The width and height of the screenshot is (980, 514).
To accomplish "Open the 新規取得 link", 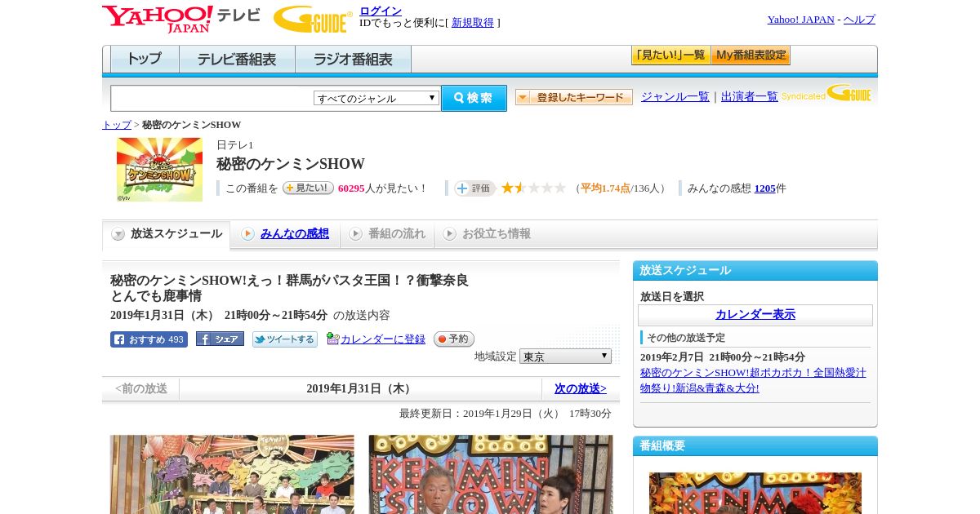I will coord(473,23).
